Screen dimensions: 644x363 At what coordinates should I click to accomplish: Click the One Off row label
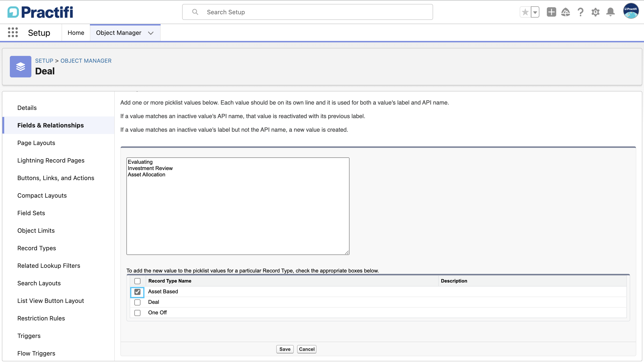(x=158, y=312)
